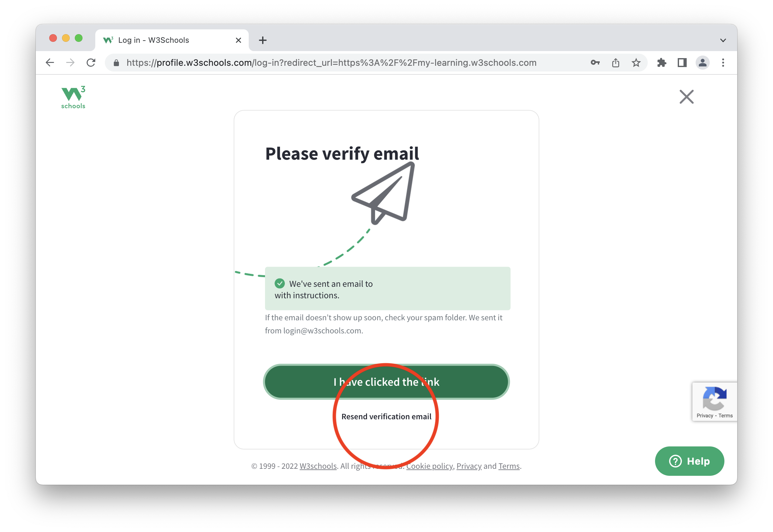Open the Chrome profile avatar
Screen dimensions: 773x532
702,63
